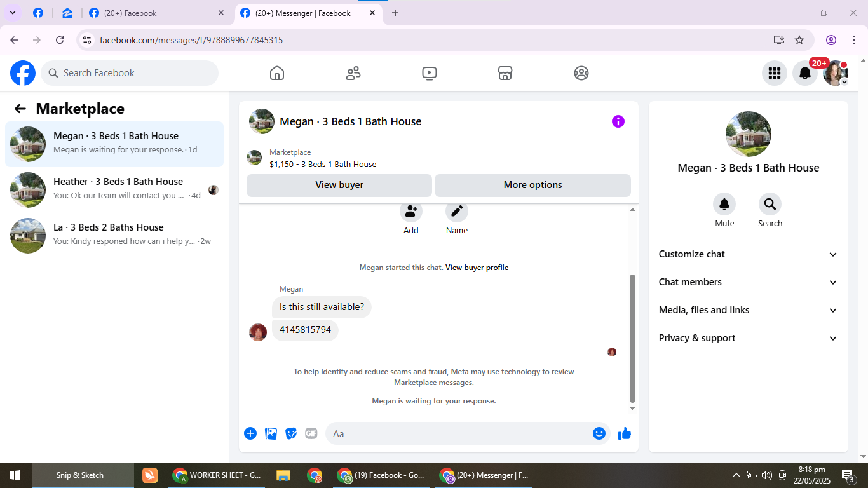Select the message "Is this still available?"
This screenshot has height=488, width=868.
[x=322, y=307]
